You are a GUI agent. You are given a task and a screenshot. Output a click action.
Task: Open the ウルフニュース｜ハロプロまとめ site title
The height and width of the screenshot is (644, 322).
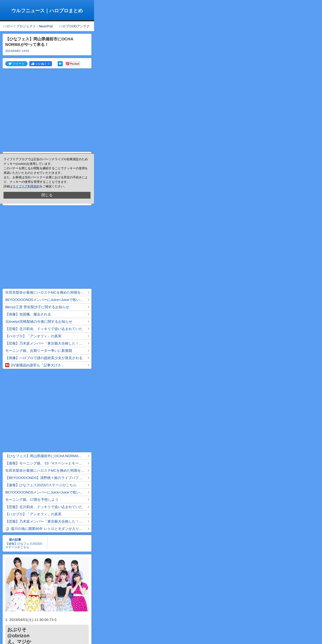[47, 11]
